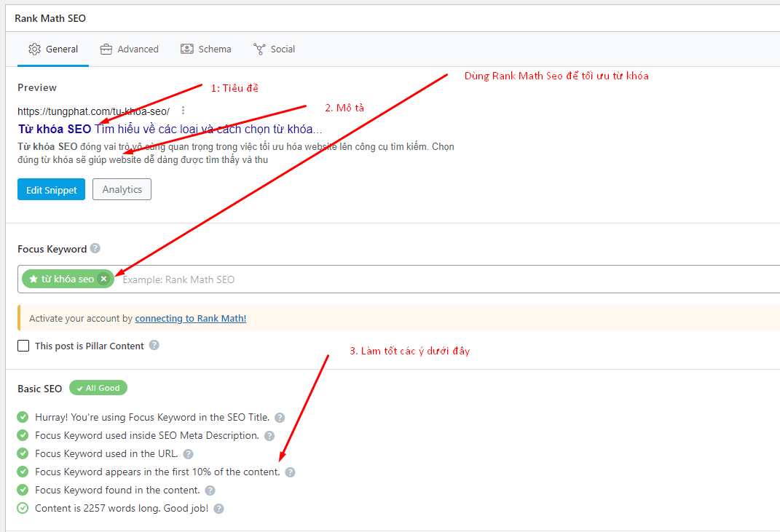Switch to the Advanced tab
This screenshot has height=532, width=780.
(x=130, y=49)
